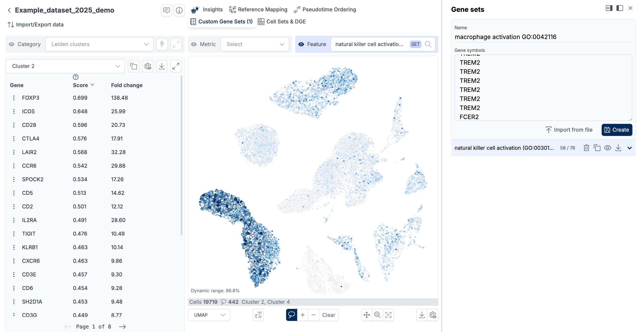Select the lasso selection tool on the UMAP
644x332 pixels.
(x=291, y=315)
